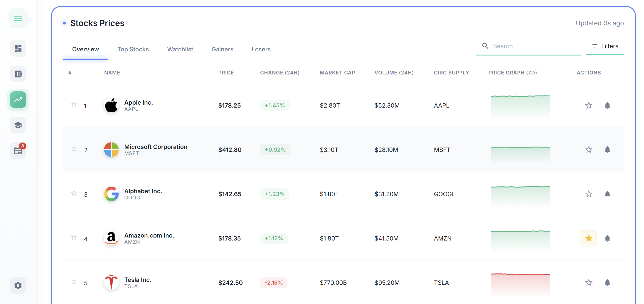The height and width of the screenshot is (304, 644).
Task: Open the Tesla Inc. stock name
Action: pos(138,280)
